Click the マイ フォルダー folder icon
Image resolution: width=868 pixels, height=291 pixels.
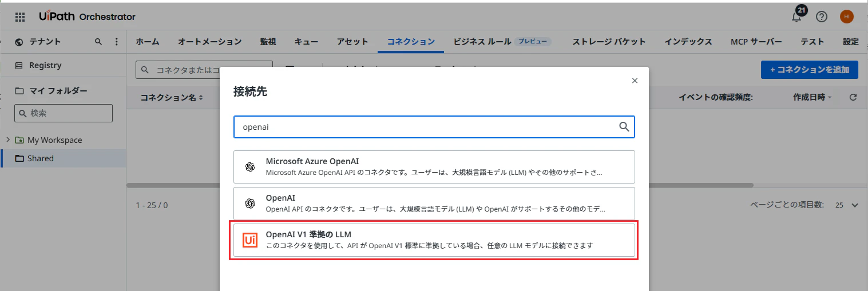[x=19, y=91]
